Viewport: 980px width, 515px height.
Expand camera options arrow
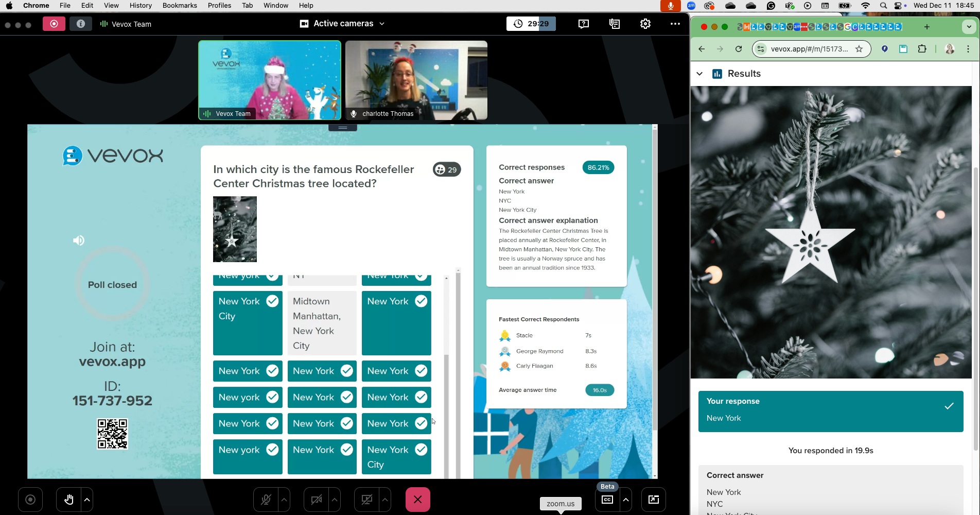[335, 500]
